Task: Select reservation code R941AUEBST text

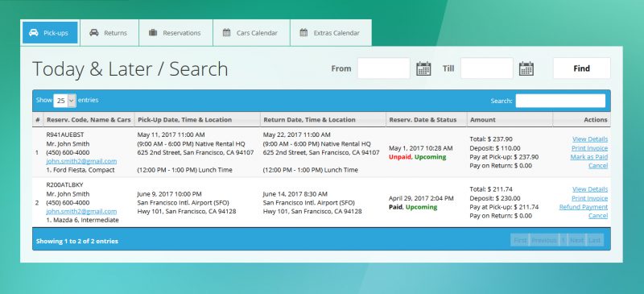Action: [x=65, y=135]
